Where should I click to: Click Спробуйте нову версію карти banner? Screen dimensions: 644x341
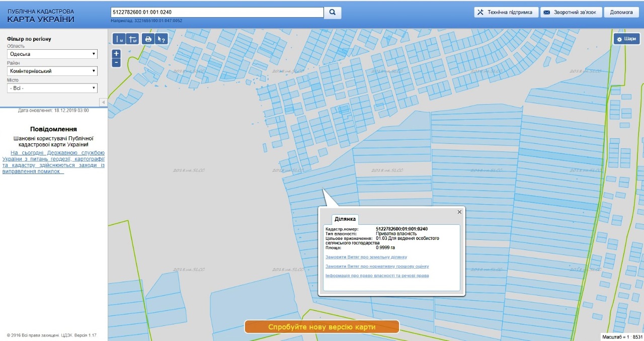(322, 327)
